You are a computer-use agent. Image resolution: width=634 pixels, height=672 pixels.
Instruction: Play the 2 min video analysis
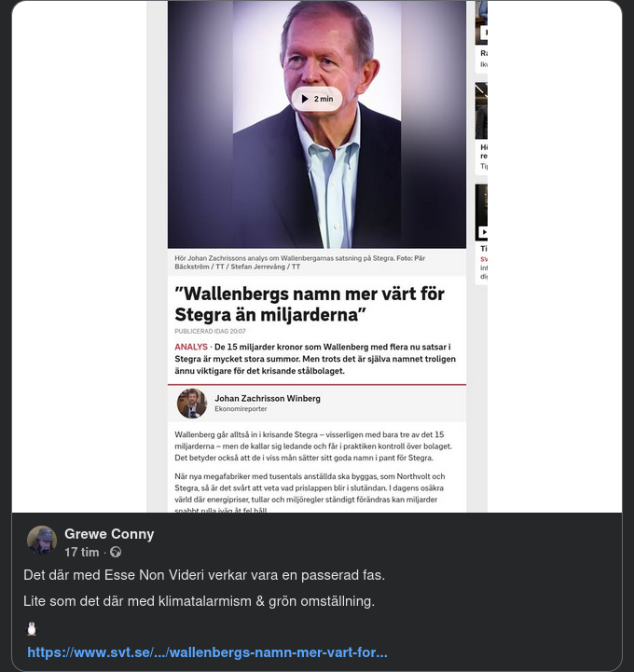pyautogui.click(x=317, y=99)
